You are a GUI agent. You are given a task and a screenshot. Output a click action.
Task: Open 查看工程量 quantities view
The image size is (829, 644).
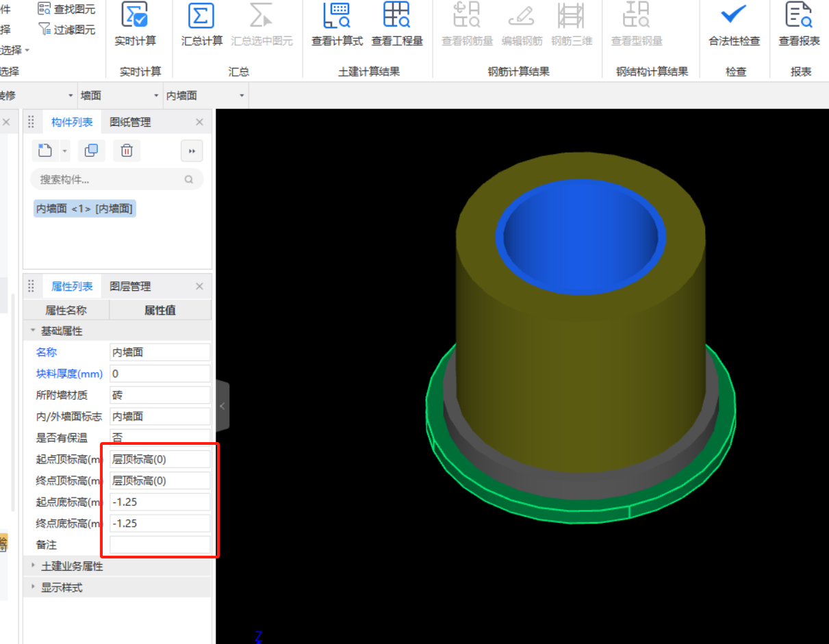397,25
